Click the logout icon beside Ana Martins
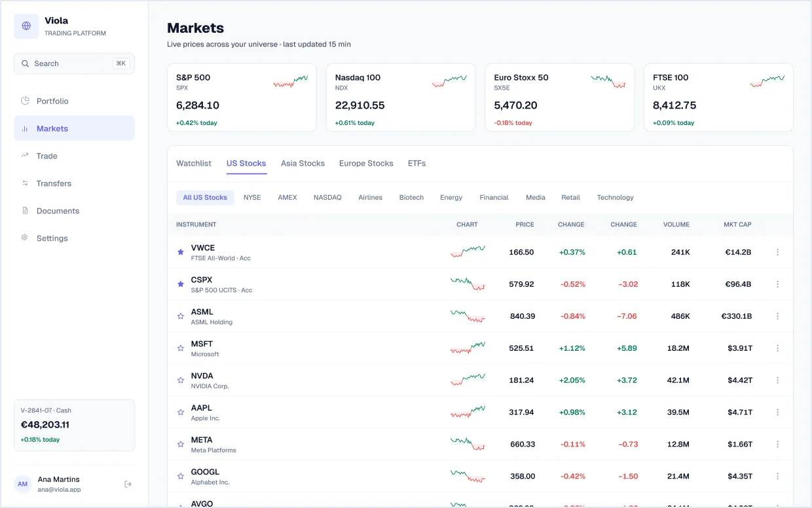The width and height of the screenshot is (812, 508). 128,484
